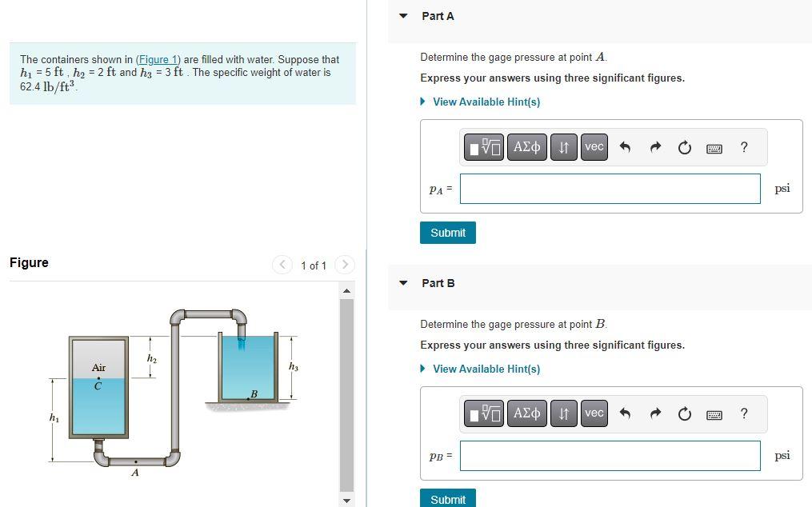Reset the Part A answer with the circular arrow
The image size is (812, 507).
tap(684, 147)
